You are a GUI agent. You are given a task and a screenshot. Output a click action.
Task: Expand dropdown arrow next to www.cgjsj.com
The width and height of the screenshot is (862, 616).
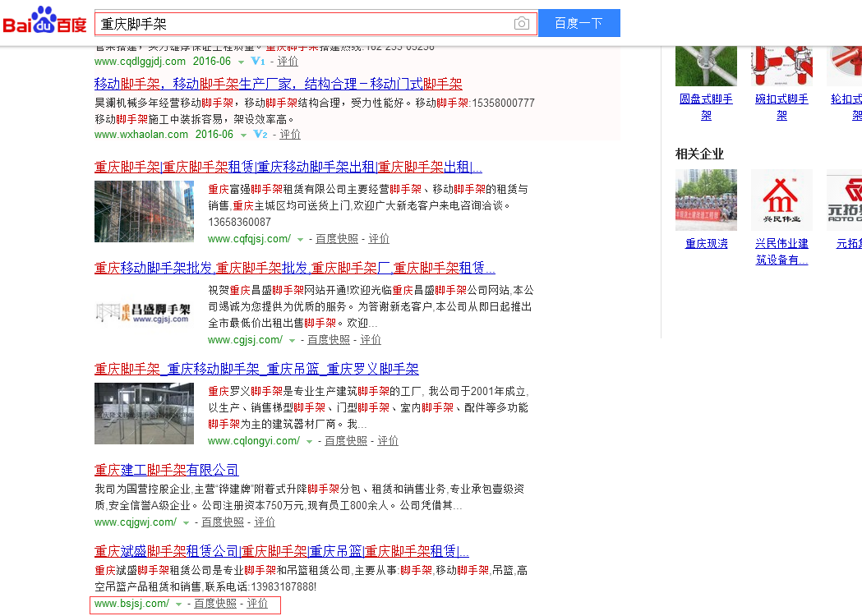[x=292, y=341]
